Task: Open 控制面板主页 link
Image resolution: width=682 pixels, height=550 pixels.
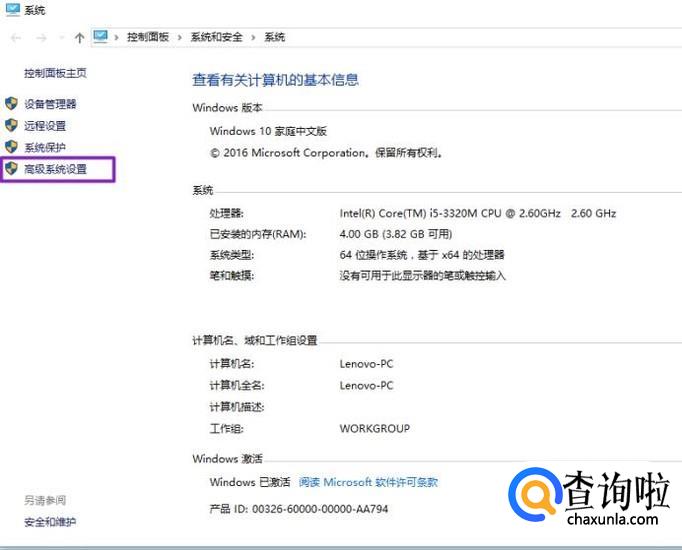Action: tap(55, 73)
